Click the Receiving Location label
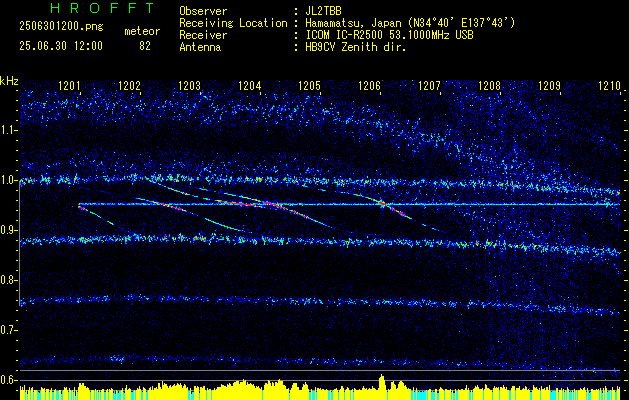Screen dimensions: 629x400 233,23
